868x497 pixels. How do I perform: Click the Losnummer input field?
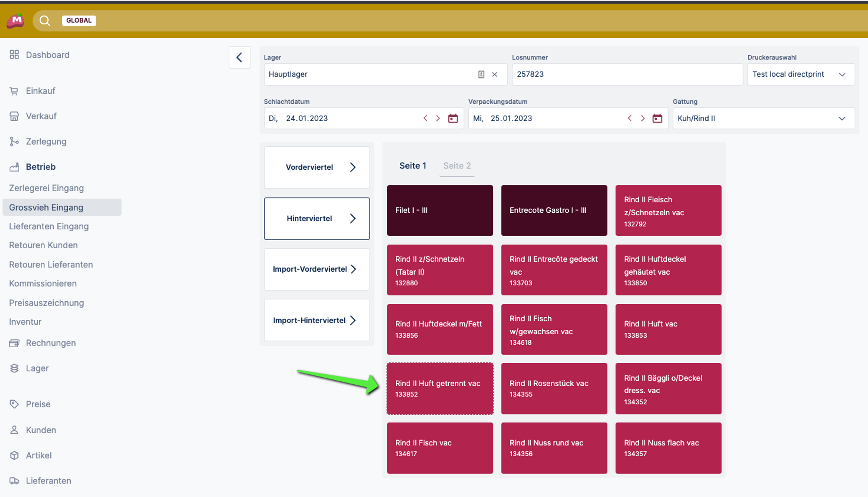tap(627, 74)
